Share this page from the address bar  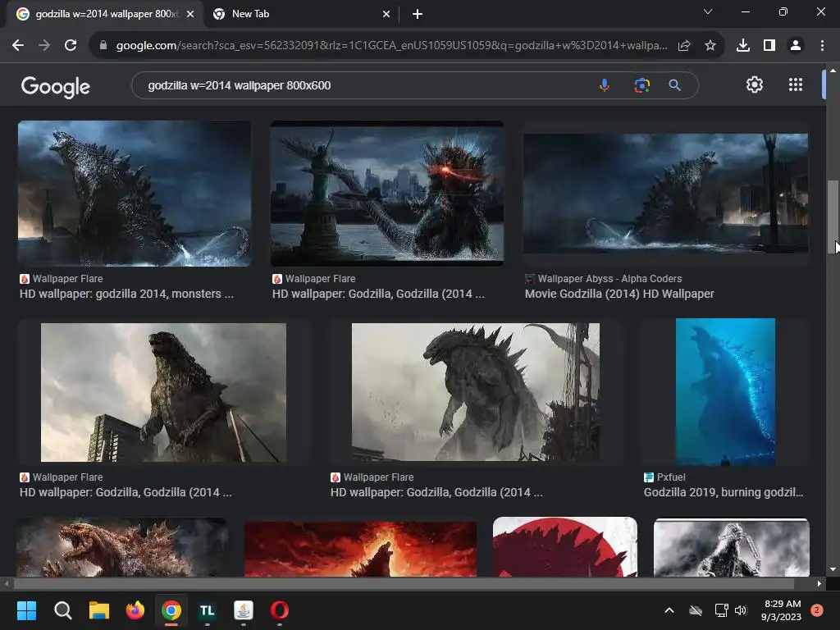pos(684,46)
